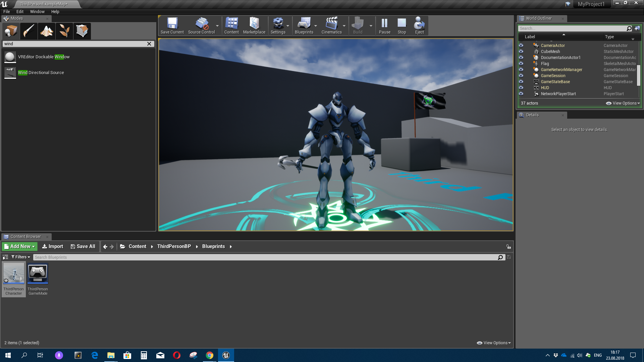Image resolution: width=644 pixels, height=362 pixels.
Task: Expand Source Control dropdown arrow
Action: (x=217, y=26)
